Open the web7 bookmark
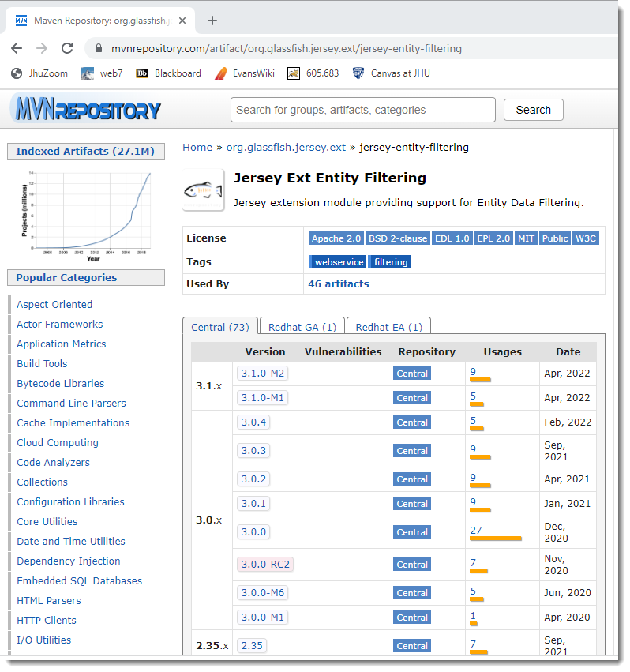This screenshot has width=630, height=672. [x=102, y=73]
